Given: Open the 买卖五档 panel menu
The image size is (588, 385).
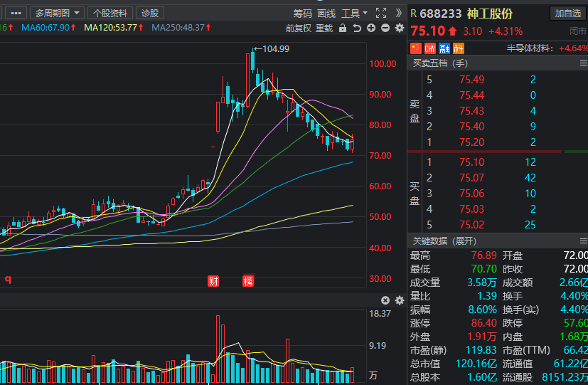Looking at the screenshot, I should pyautogui.click(x=584, y=63).
